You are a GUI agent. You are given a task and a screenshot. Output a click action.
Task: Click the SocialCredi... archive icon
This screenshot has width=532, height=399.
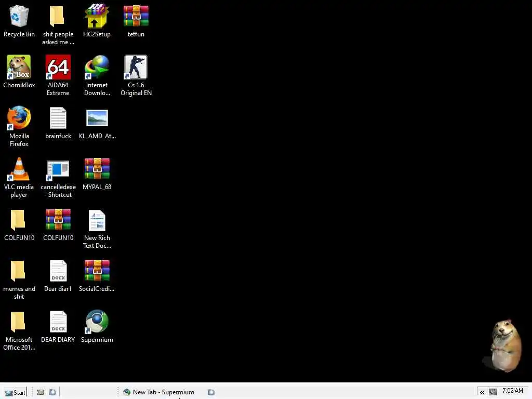coord(97,270)
